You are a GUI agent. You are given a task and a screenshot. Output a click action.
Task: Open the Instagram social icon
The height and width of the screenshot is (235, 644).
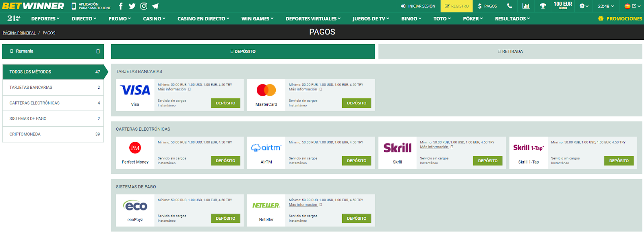tap(144, 6)
